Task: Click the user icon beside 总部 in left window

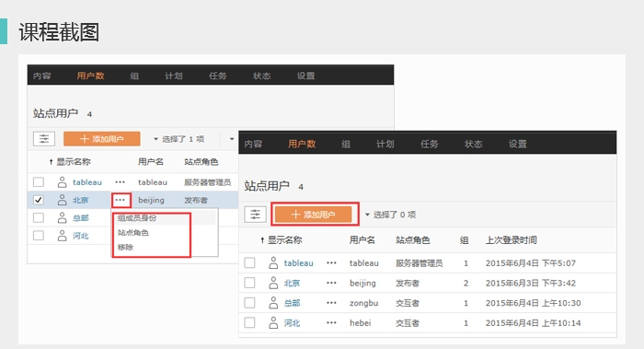Action: click(62, 218)
